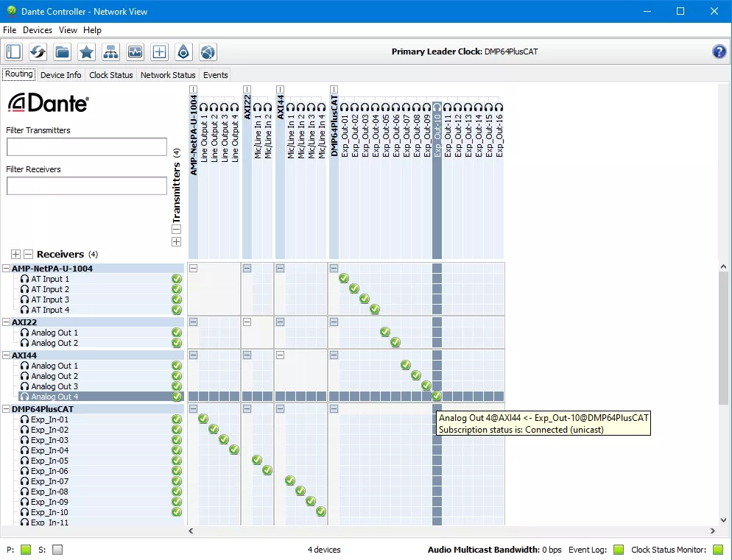Collapse the AMP-NetPA-U-1004 receiver group

tap(7, 269)
